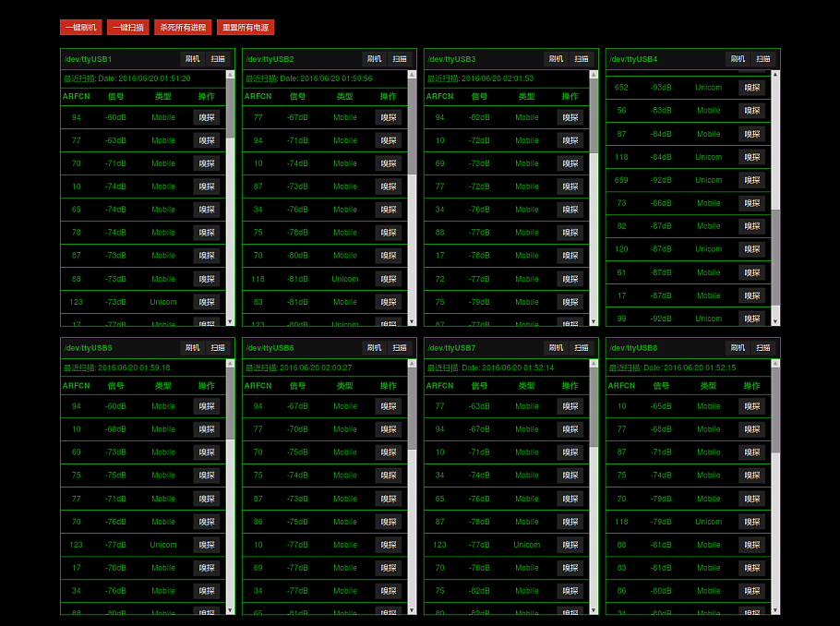Image resolution: width=840 pixels, height=626 pixels.
Task: Click 嗅探 for ARFCN 118 in ttyUSB2
Action: click(x=389, y=279)
